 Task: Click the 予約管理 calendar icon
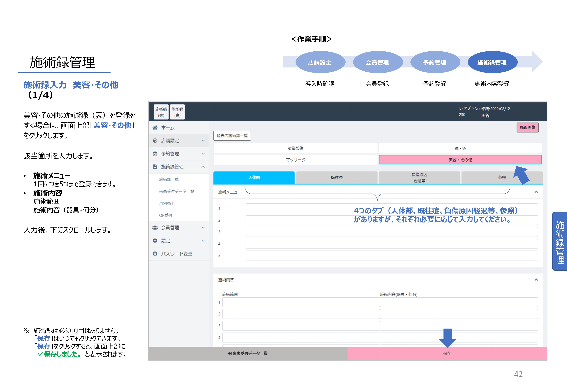155,154
